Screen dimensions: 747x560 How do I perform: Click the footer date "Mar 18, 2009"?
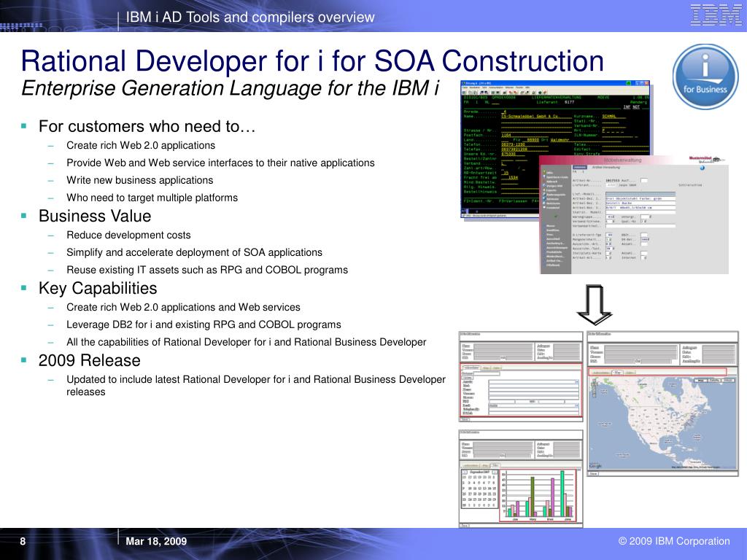tap(156, 542)
